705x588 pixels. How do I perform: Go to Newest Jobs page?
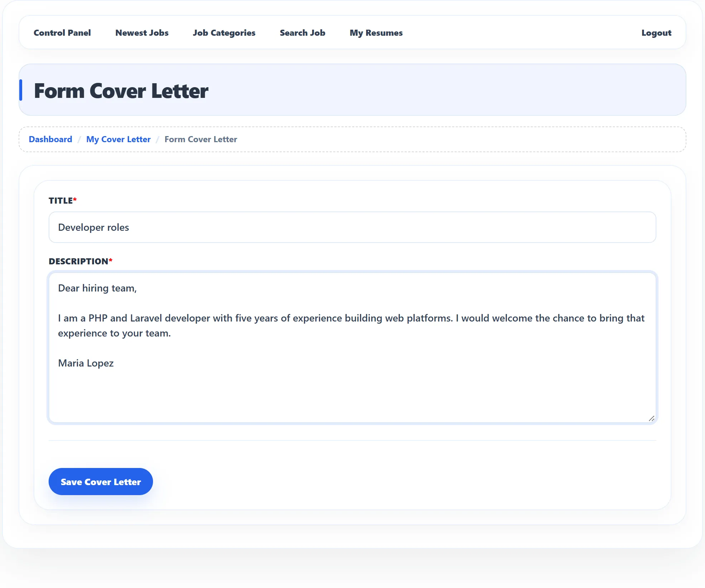tap(142, 33)
